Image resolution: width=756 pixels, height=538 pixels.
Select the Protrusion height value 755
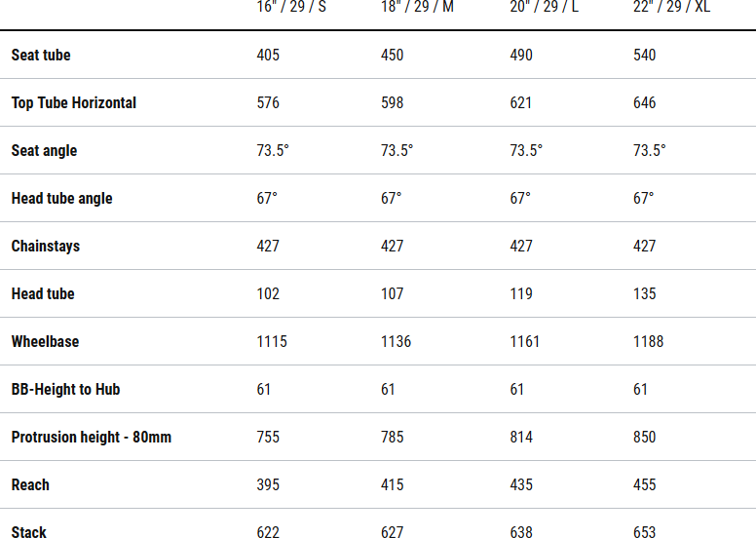[268, 437]
